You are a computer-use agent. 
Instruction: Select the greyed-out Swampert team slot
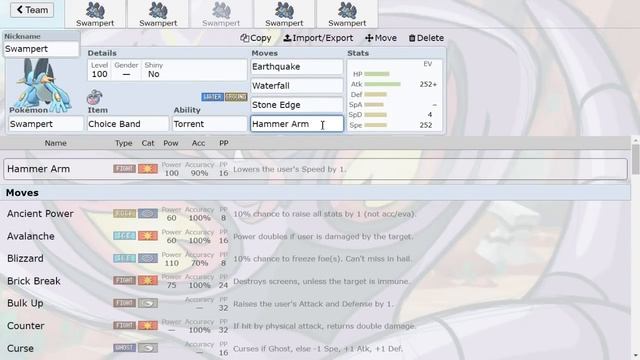tap(221, 14)
